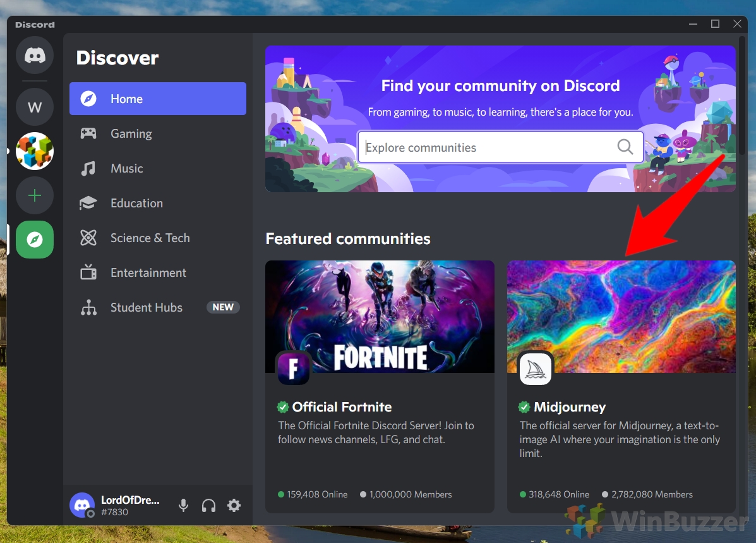Click '318,648 Online' on Midjourney card
This screenshot has width=756, height=543.
559,494
